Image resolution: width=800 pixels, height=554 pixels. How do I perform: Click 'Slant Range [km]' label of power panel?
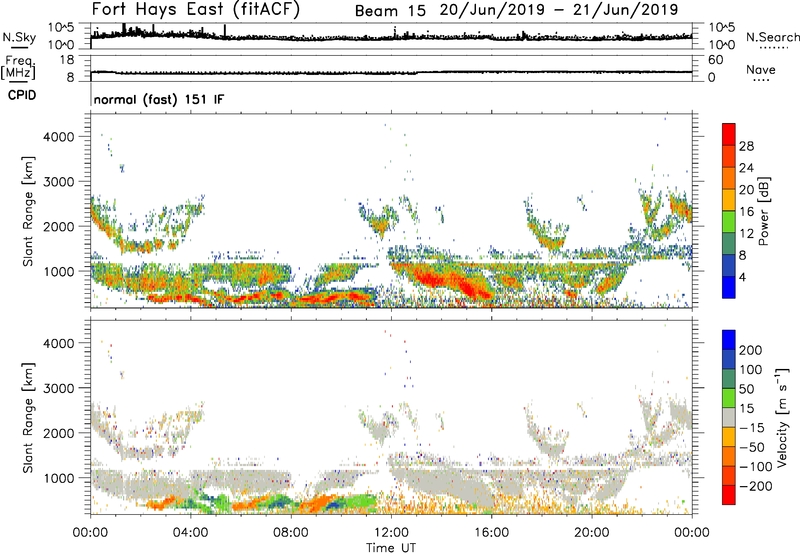click(x=28, y=211)
